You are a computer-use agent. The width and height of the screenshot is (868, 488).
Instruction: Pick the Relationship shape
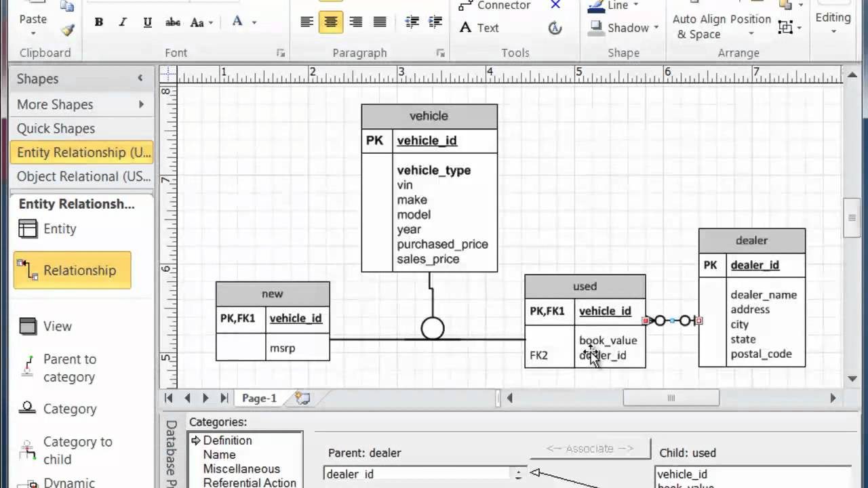pos(72,270)
